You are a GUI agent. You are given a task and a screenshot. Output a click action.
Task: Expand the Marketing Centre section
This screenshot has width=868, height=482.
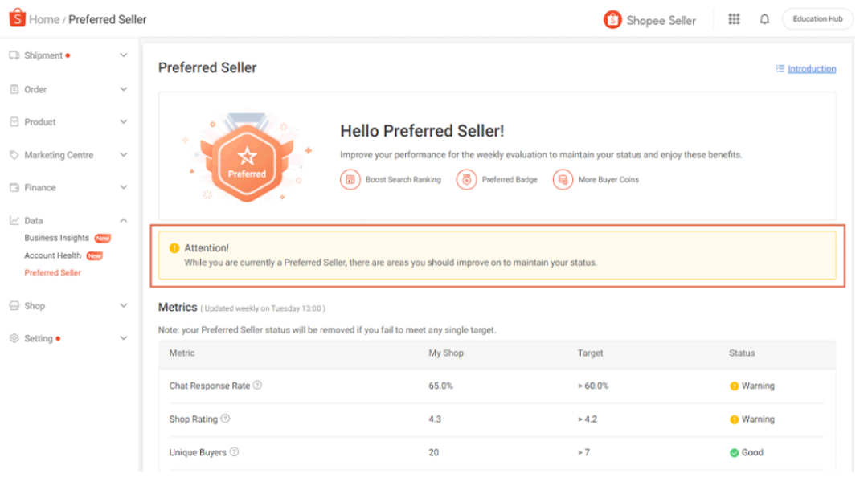point(123,155)
